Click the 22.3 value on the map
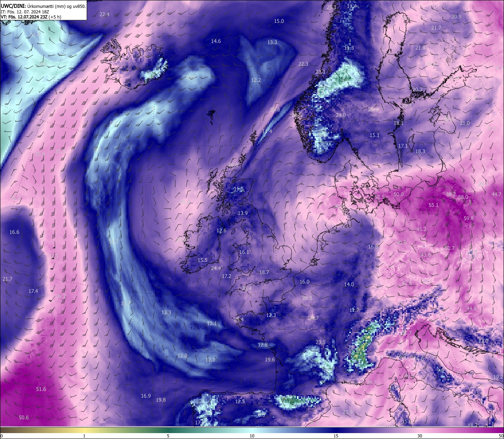Screen dimensions: 504x439 click(x=303, y=64)
